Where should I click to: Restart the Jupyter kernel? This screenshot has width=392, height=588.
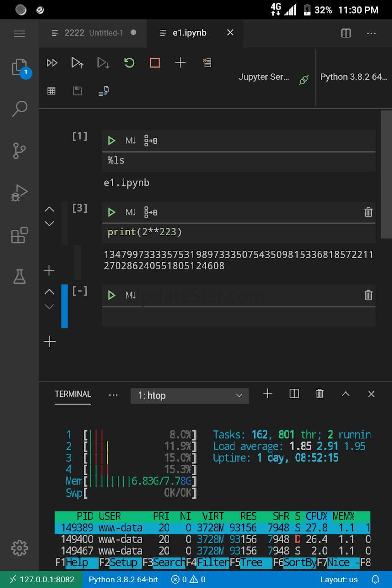(x=129, y=63)
